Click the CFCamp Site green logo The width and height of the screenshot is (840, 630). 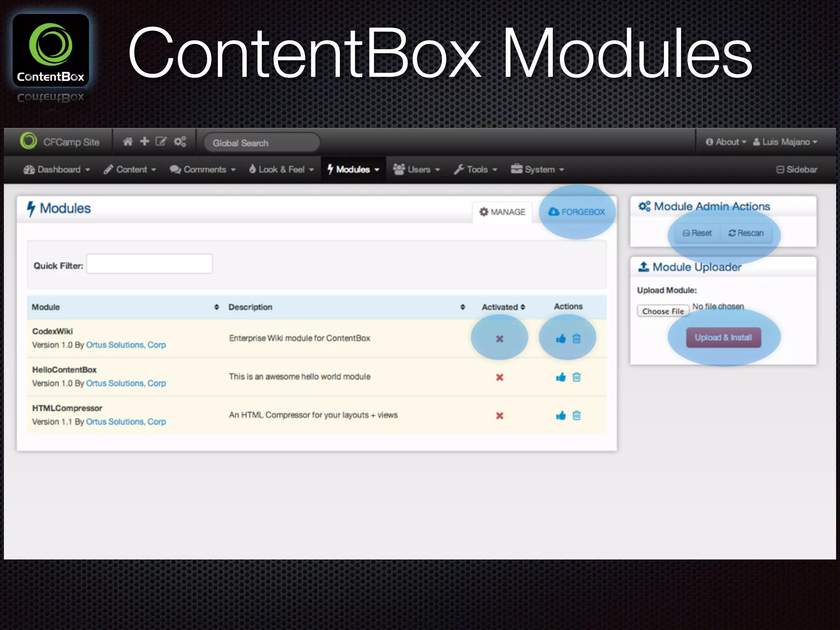click(29, 141)
